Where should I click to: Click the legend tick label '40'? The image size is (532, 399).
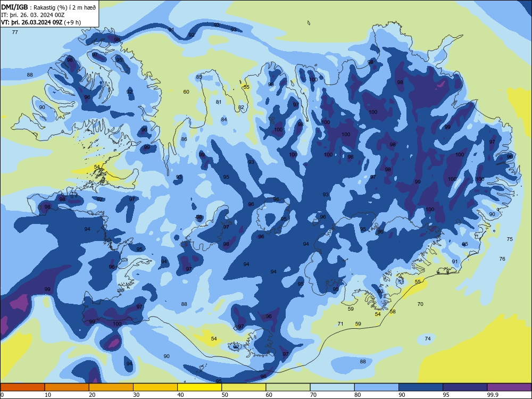180,395
